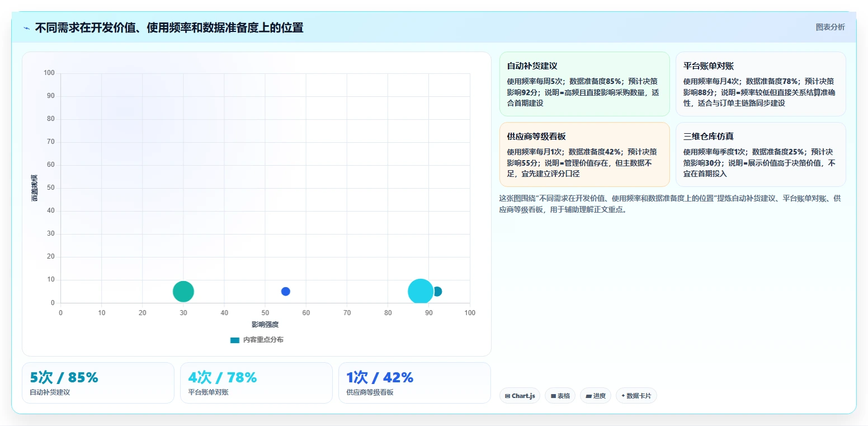
Task: Click the 表格 tag
Action: (x=560, y=396)
